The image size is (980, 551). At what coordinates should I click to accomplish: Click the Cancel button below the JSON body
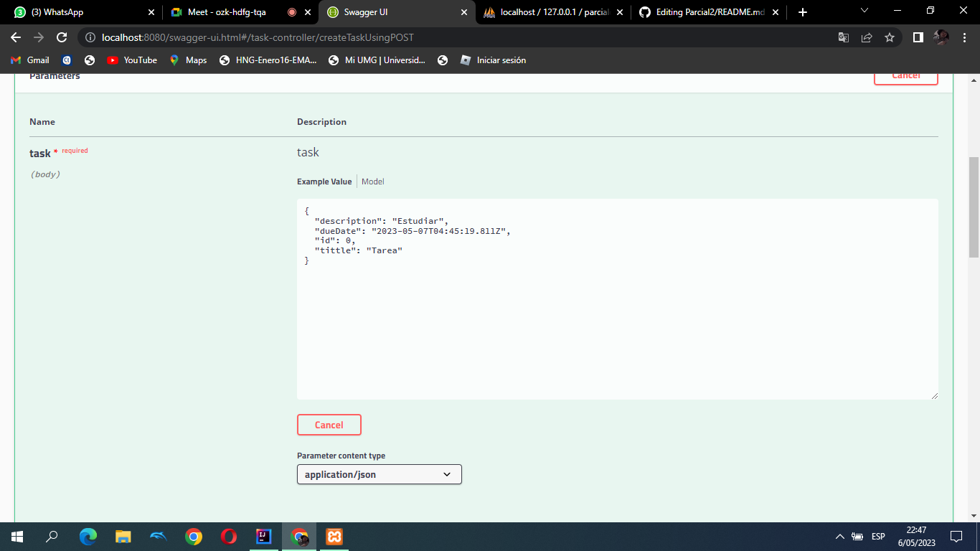(329, 425)
